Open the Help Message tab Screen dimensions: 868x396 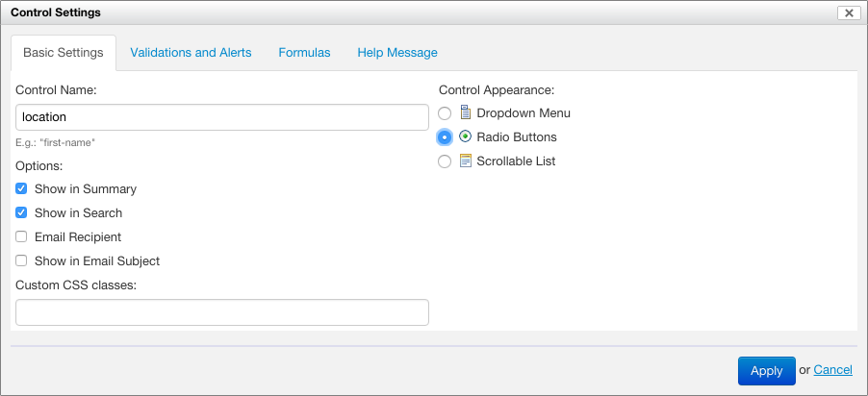397,53
